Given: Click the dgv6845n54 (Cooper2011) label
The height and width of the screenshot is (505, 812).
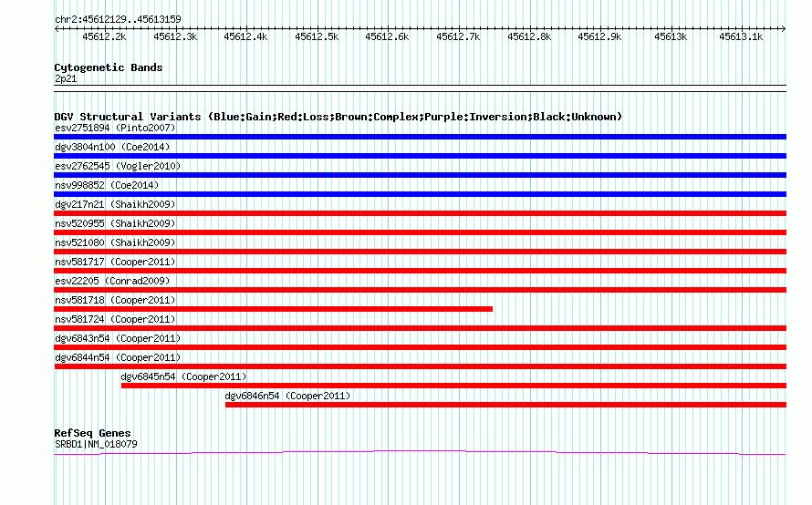Looking at the screenshot, I should [x=183, y=376].
